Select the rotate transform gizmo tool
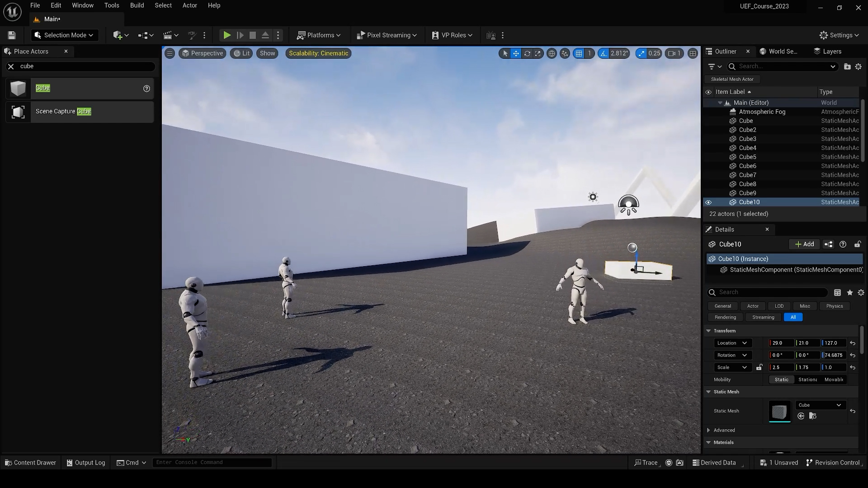The image size is (868, 488). click(x=527, y=53)
